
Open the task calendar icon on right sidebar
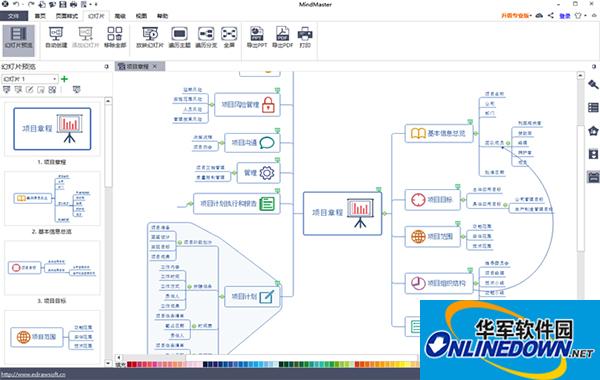(x=593, y=177)
